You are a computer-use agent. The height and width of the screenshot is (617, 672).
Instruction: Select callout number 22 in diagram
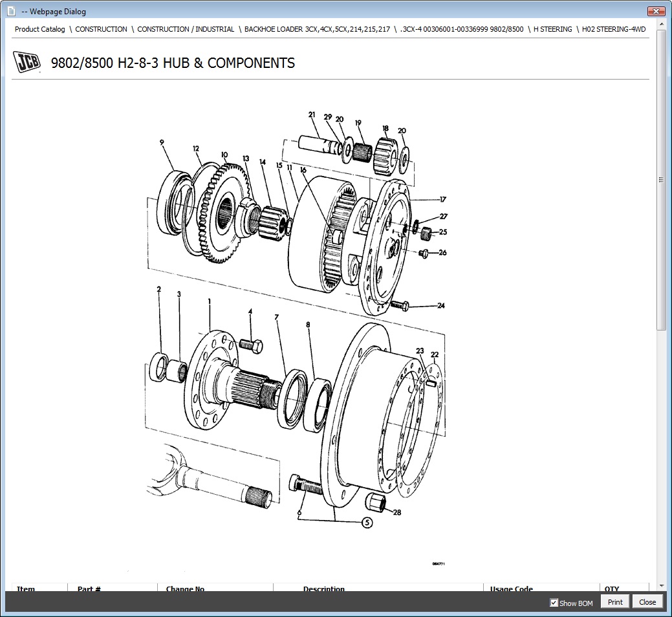point(435,355)
